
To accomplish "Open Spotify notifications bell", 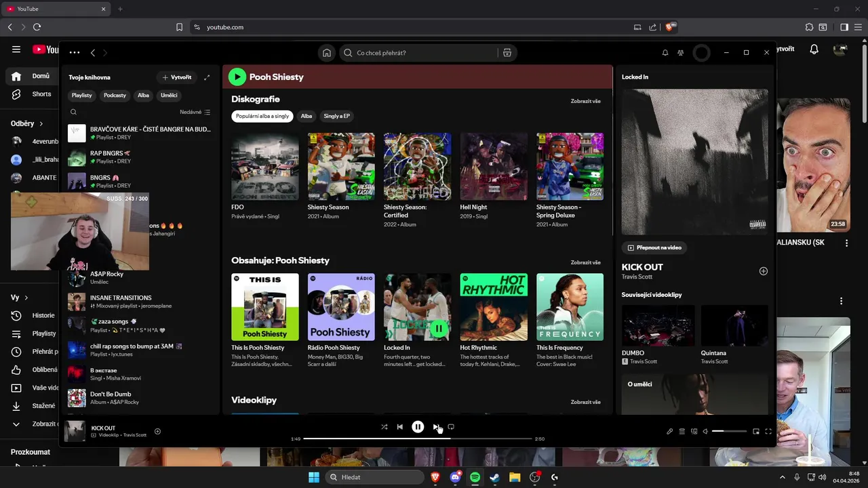I will (x=665, y=53).
